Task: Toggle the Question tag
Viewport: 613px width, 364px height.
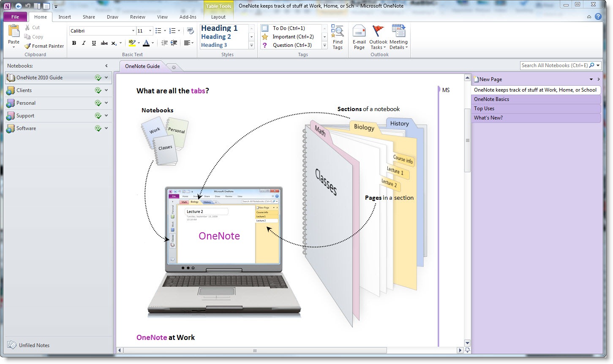Action: 265,45
